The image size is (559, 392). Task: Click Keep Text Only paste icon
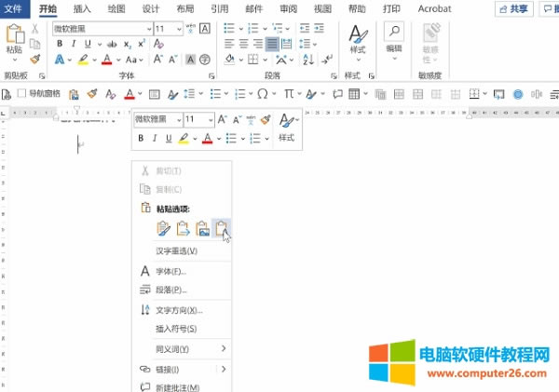click(221, 228)
